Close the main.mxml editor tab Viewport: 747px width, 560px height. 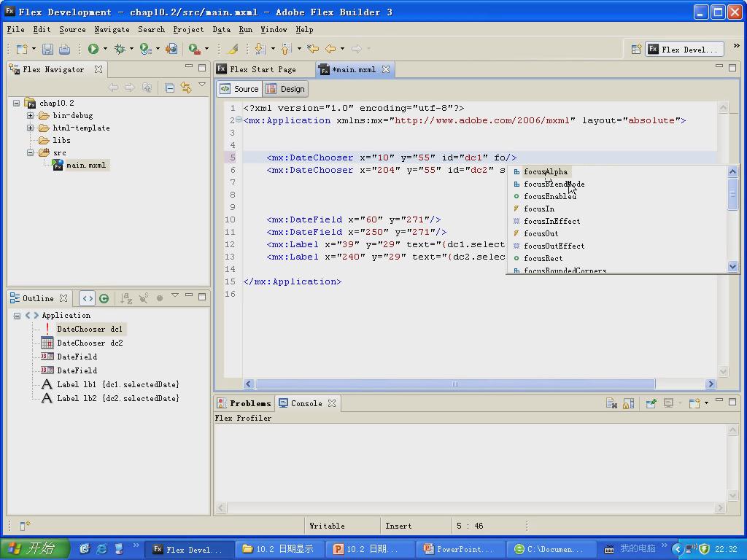point(386,69)
